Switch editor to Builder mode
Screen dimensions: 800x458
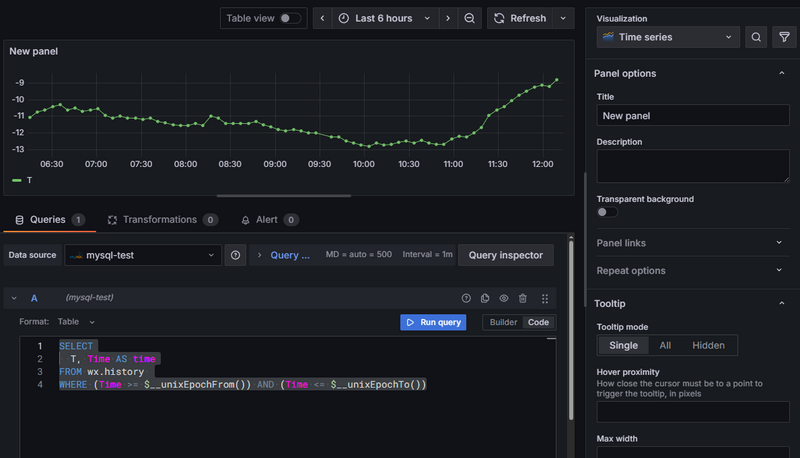coord(503,322)
